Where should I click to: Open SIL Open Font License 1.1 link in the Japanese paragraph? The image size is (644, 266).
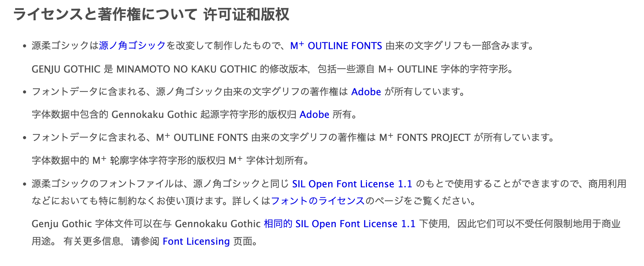[x=352, y=184]
